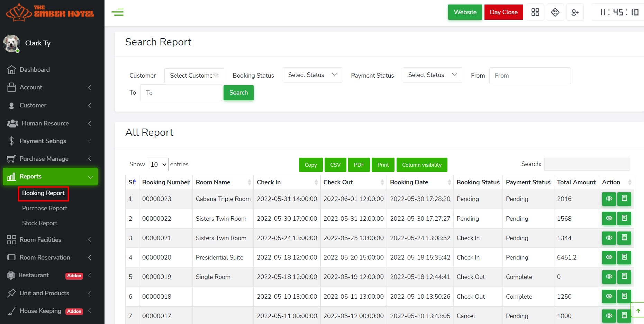Open invoice icon for booking 00000022
Screen dimensions: 644x324
tap(624, 218)
